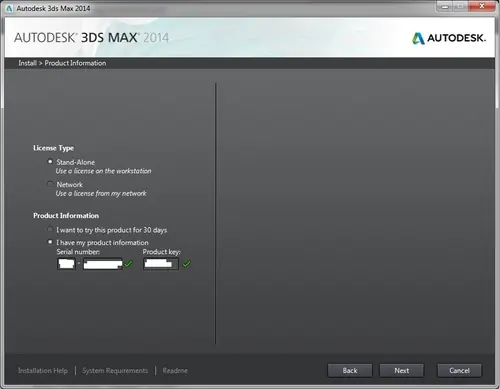Viewport: 500px width, 389px height.
Task: Minimize the installer window
Action: coord(445,6)
